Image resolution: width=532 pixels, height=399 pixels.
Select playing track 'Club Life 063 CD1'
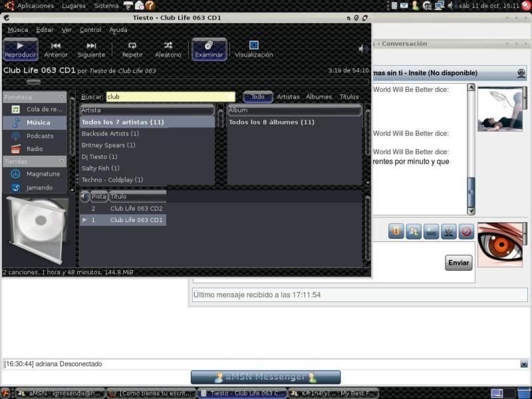click(x=123, y=220)
